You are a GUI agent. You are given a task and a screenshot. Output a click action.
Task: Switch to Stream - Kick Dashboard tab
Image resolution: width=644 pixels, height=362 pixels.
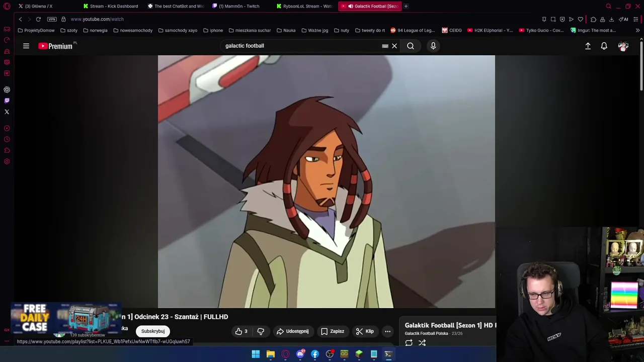click(111, 6)
